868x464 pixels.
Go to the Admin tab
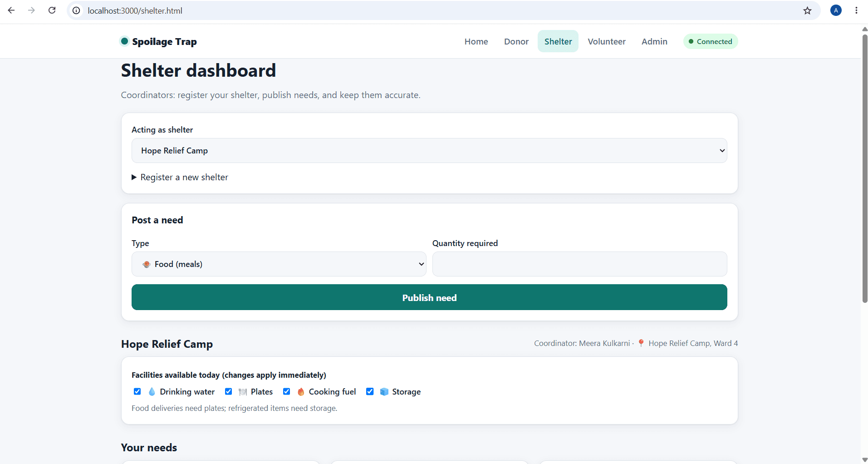click(x=654, y=41)
